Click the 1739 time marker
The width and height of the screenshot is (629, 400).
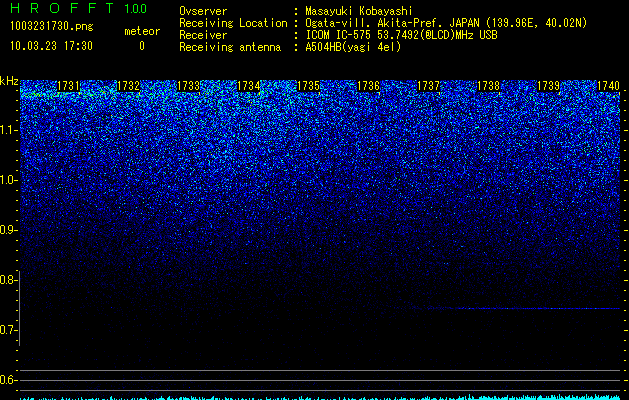(x=548, y=86)
